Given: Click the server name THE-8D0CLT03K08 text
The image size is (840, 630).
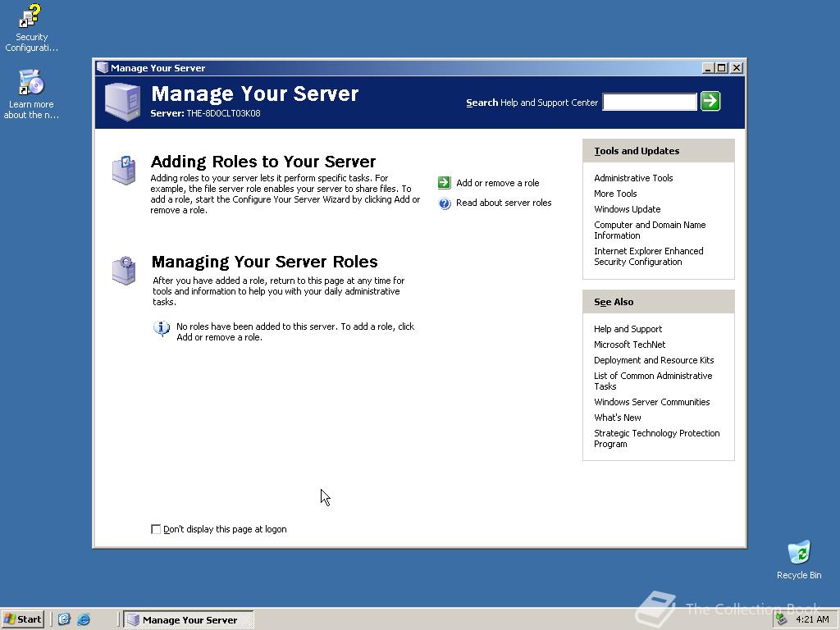Looking at the screenshot, I should pyautogui.click(x=223, y=113).
